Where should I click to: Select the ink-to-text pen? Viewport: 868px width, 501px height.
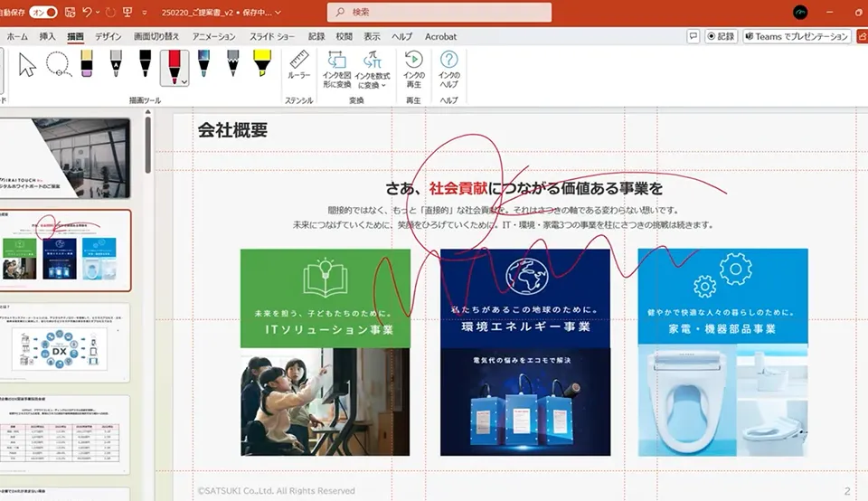115,64
